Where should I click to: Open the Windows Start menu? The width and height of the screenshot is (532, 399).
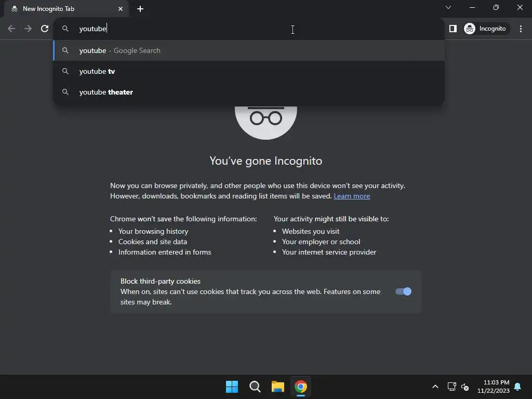232,387
